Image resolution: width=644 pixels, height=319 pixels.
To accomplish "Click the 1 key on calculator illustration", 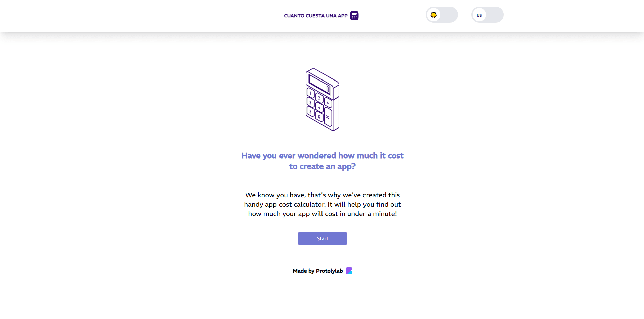I will 311,93.
